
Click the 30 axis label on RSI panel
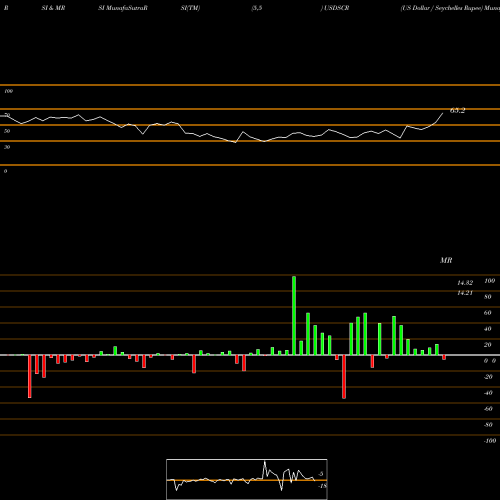pos(7,147)
